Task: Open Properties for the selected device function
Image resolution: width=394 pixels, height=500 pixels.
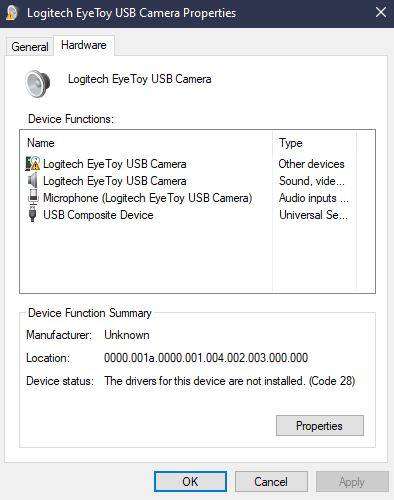Action: 320,426
